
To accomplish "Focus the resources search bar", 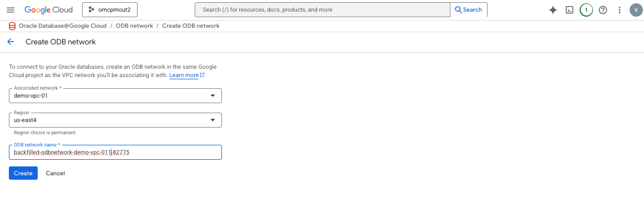I will pyautogui.click(x=322, y=9).
